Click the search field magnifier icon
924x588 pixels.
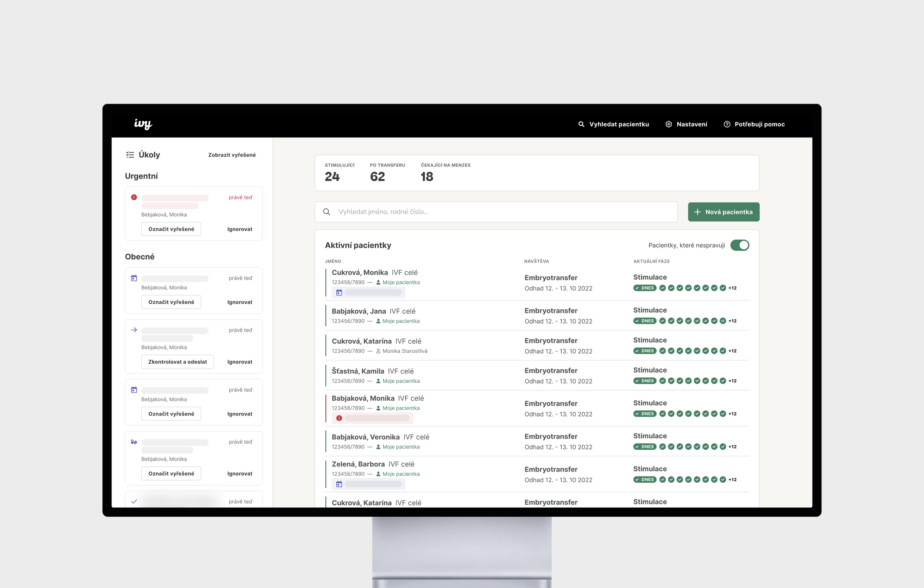click(x=327, y=212)
